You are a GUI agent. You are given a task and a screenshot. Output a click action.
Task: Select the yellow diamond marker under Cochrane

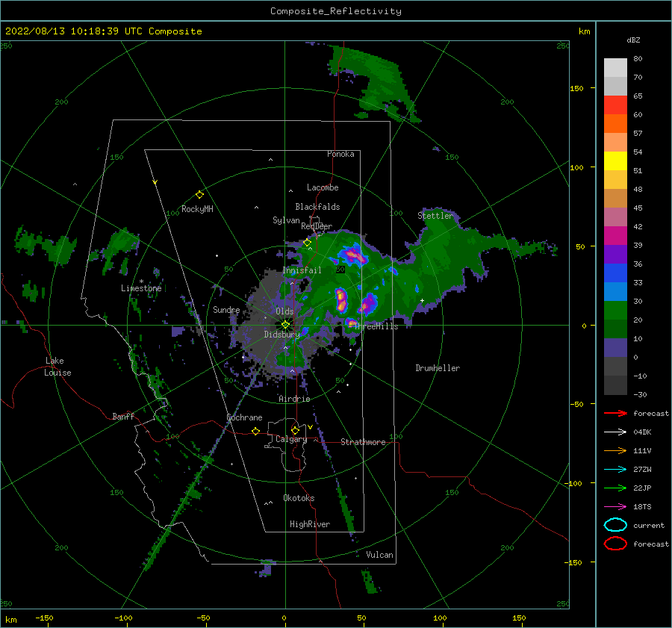255,431
